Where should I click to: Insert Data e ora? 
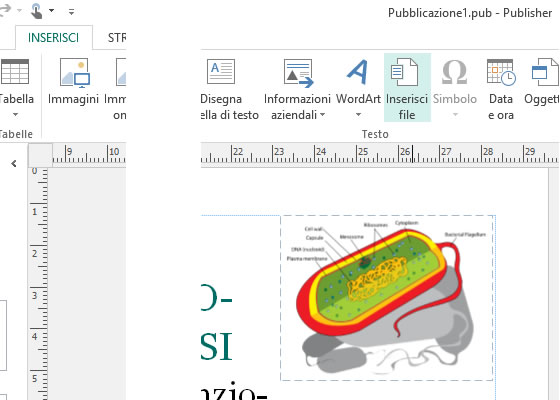[501, 89]
